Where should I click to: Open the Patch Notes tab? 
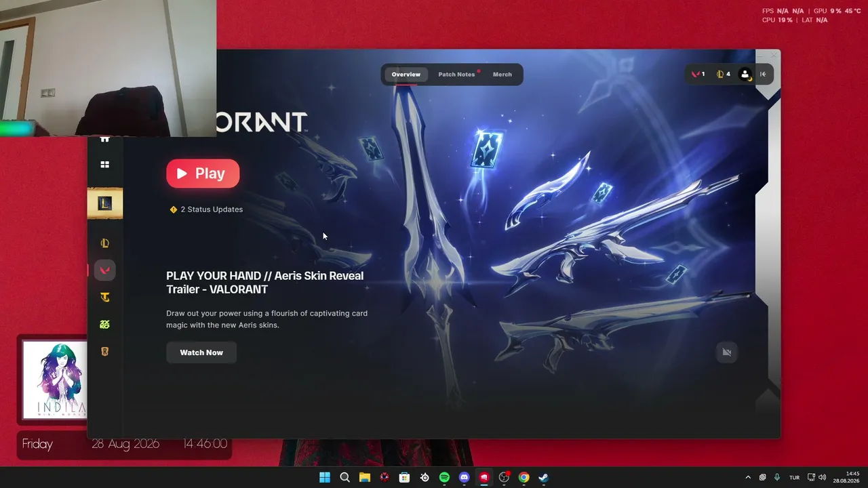(456, 75)
